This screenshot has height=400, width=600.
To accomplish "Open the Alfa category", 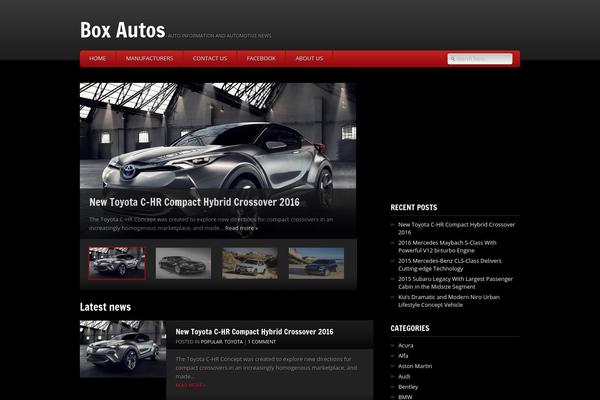I will click(403, 356).
